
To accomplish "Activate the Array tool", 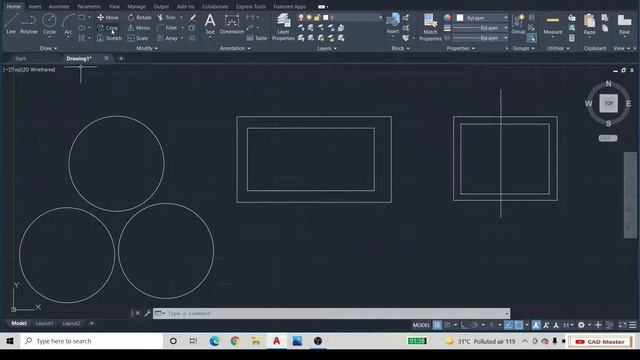I will (167, 38).
